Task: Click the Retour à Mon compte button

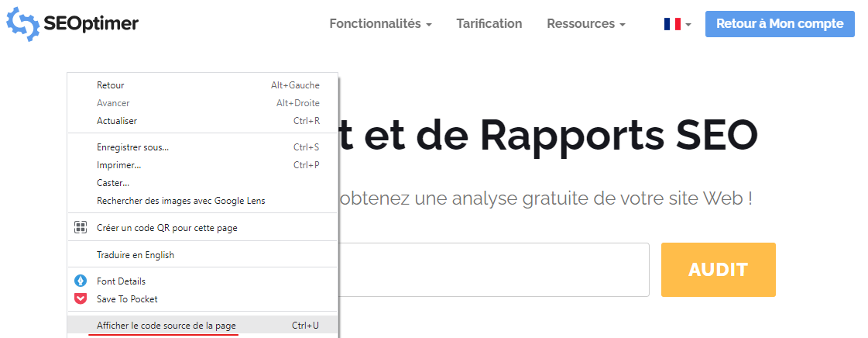Action: [779, 24]
